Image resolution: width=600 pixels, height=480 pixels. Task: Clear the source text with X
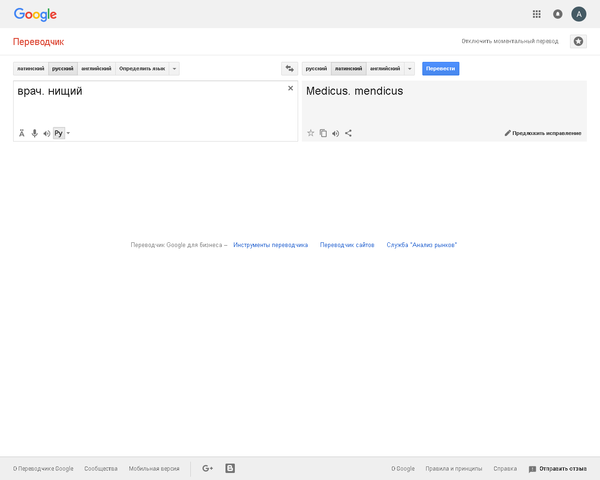[291, 89]
